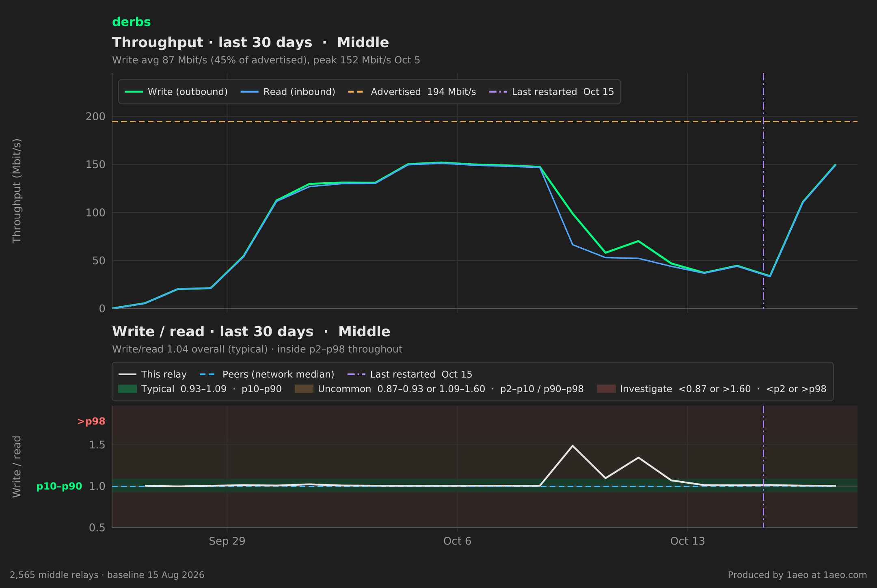
Task: Click the brown Uncommon legend swatch
Action: point(304,389)
